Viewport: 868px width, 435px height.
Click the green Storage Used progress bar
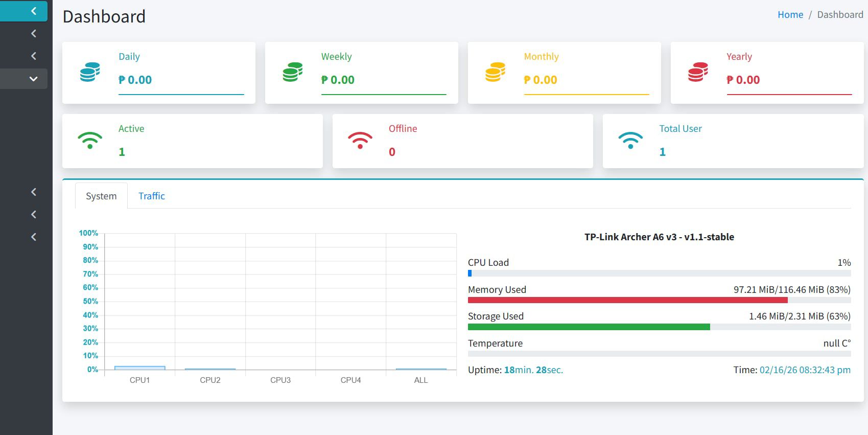[x=589, y=327]
